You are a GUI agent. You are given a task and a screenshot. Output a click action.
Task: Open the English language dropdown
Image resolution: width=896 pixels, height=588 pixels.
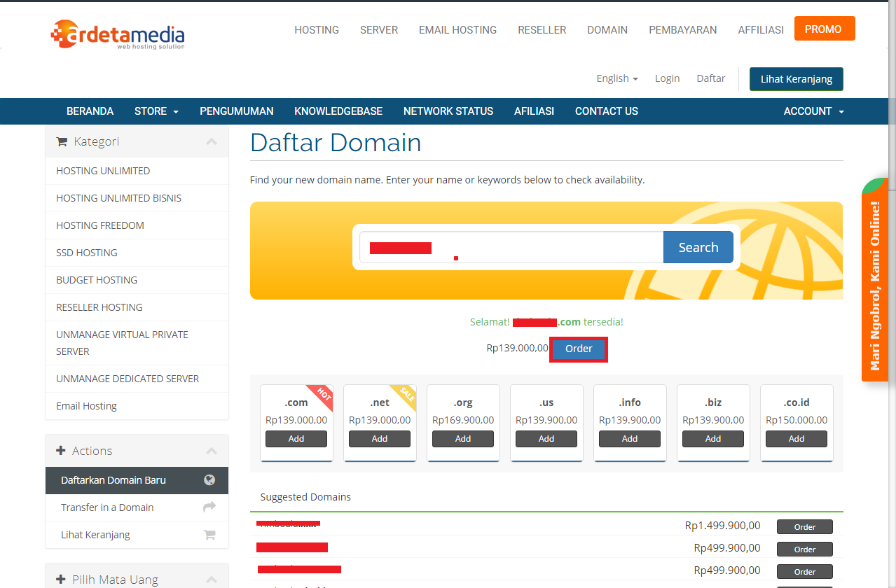[616, 78]
